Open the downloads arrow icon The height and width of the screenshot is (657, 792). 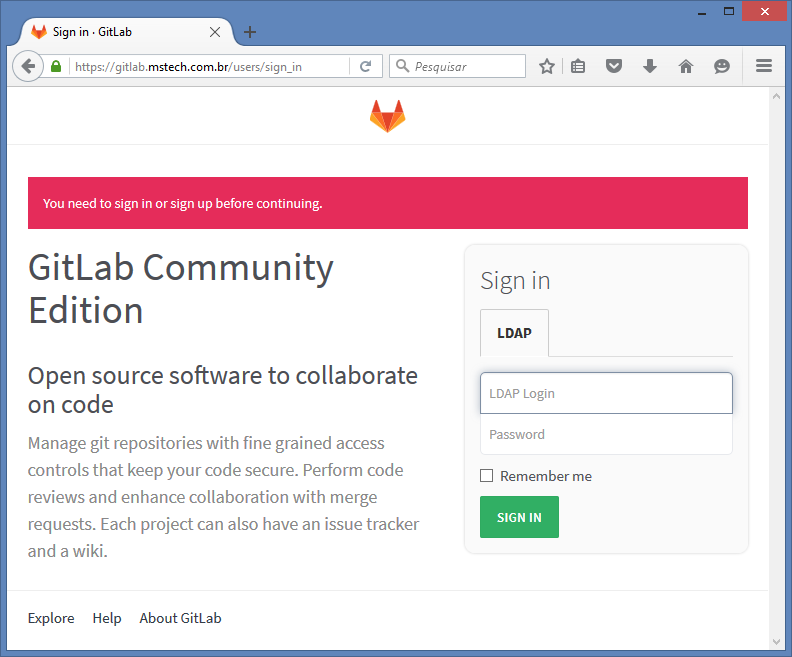(650, 66)
